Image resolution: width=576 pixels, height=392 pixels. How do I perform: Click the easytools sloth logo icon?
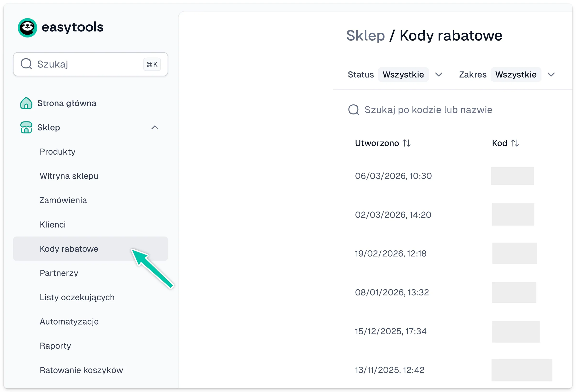coord(28,28)
